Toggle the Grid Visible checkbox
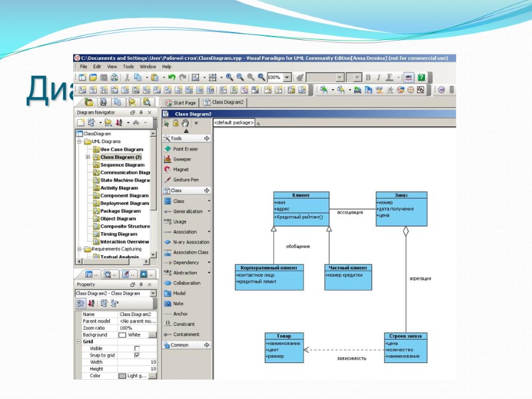 pyautogui.click(x=137, y=348)
